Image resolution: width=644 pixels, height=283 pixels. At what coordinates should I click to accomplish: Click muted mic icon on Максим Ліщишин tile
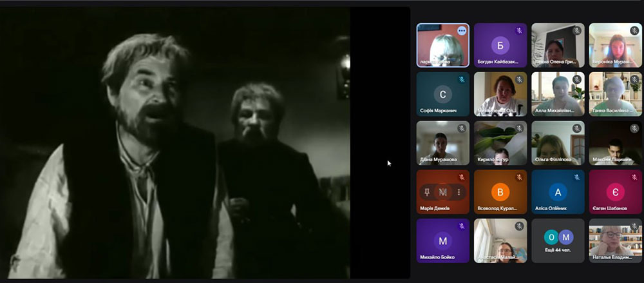634,128
